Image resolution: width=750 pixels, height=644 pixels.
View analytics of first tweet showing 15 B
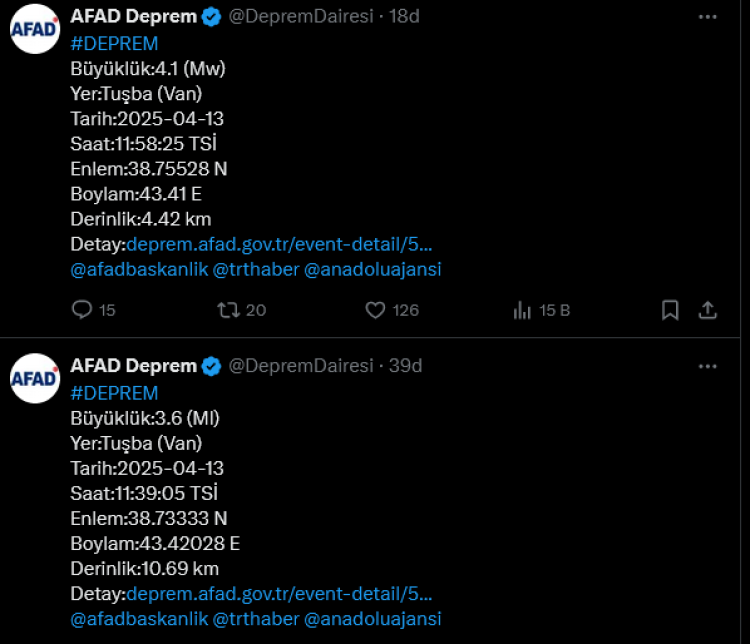tap(522, 310)
